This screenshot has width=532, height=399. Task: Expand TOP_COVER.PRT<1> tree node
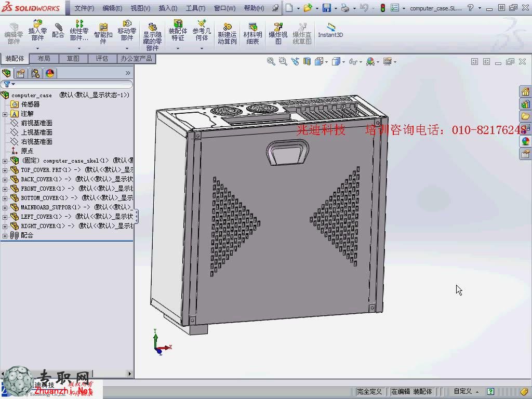point(5,170)
